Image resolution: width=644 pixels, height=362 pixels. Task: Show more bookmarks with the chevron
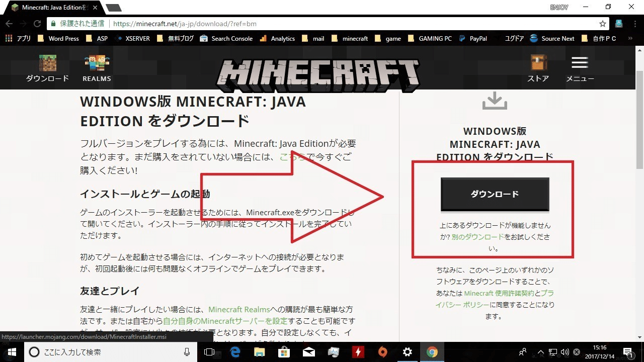coord(630,38)
